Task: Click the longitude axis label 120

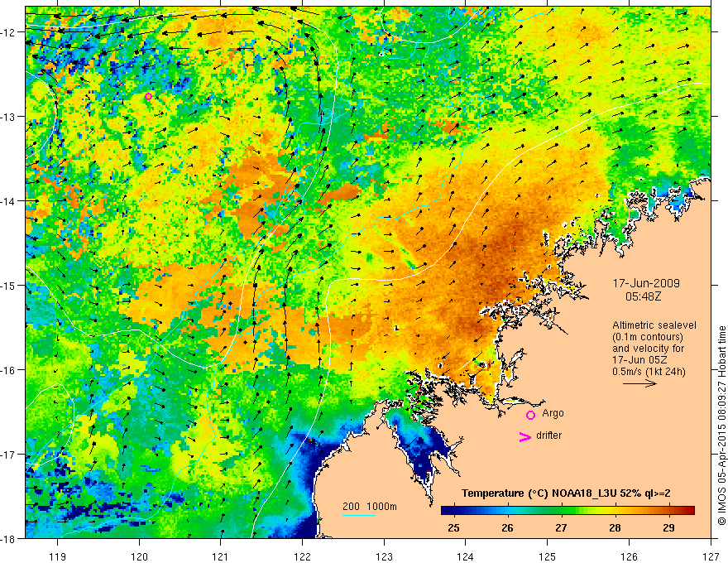Action: [139, 556]
